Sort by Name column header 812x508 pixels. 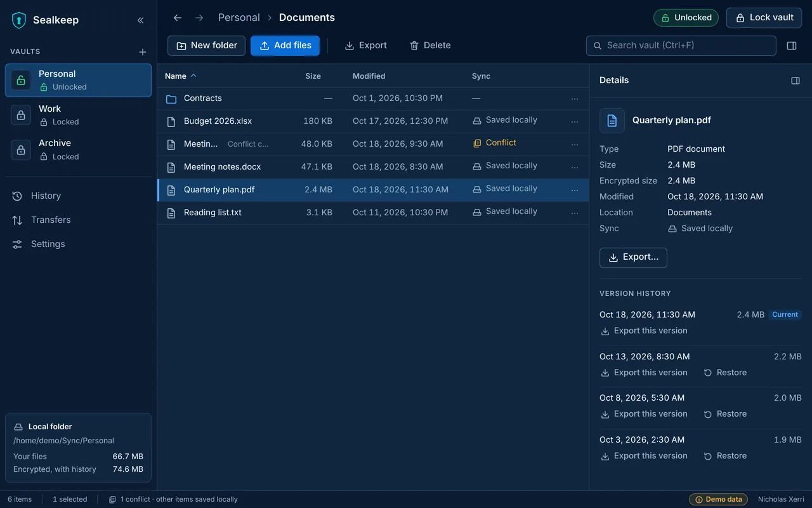pos(181,76)
